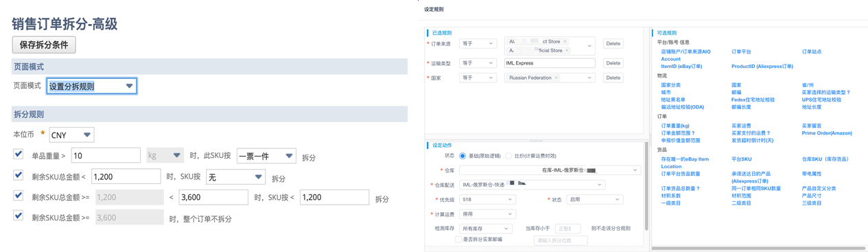
Task: Select the 比价(计算运费时效) radio option
Action: coord(508,156)
